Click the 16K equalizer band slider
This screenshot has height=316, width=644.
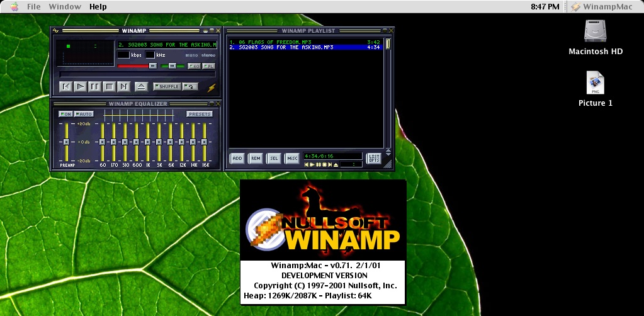click(204, 142)
